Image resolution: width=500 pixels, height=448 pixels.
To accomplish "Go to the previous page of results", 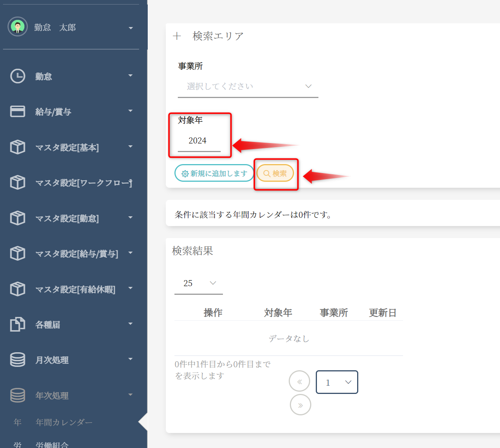I will tap(299, 381).
